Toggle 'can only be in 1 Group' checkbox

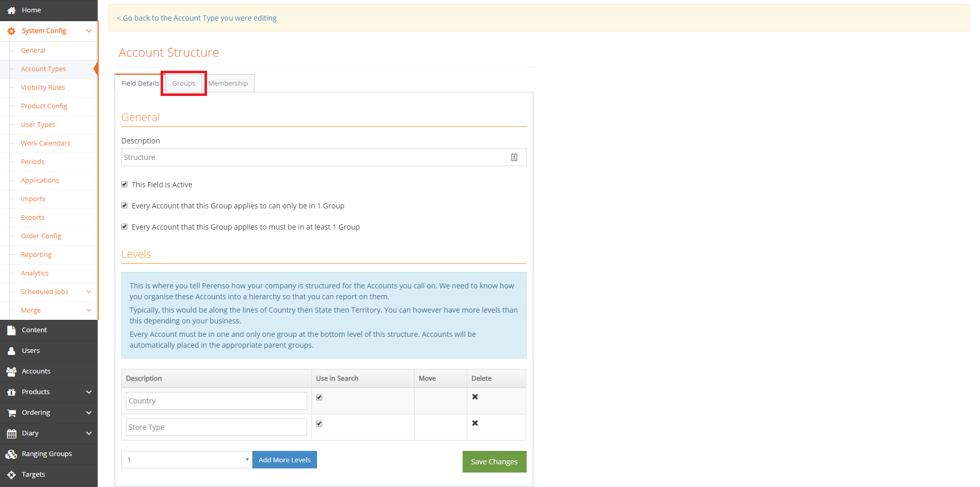[x=124, y=205]
